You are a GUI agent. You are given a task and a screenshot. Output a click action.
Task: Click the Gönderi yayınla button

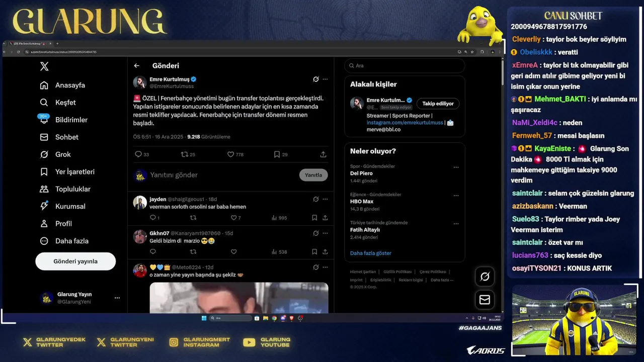pos(75,261)
